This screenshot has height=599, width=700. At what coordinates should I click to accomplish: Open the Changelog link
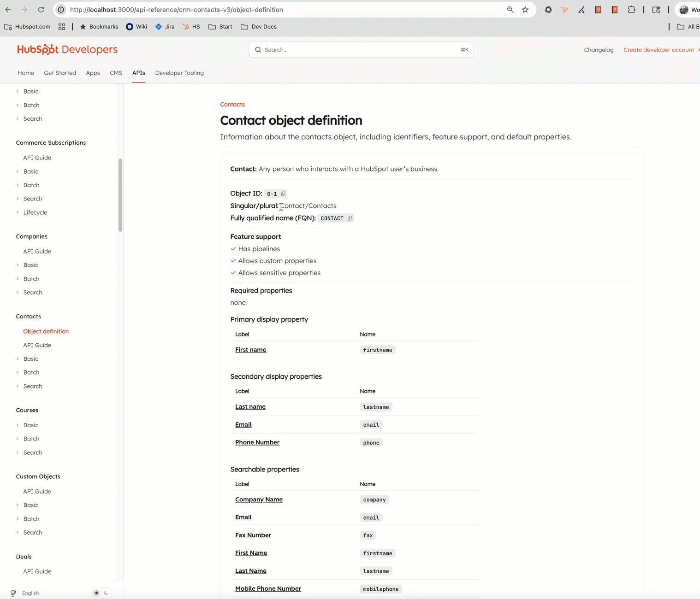coord(599,50)
